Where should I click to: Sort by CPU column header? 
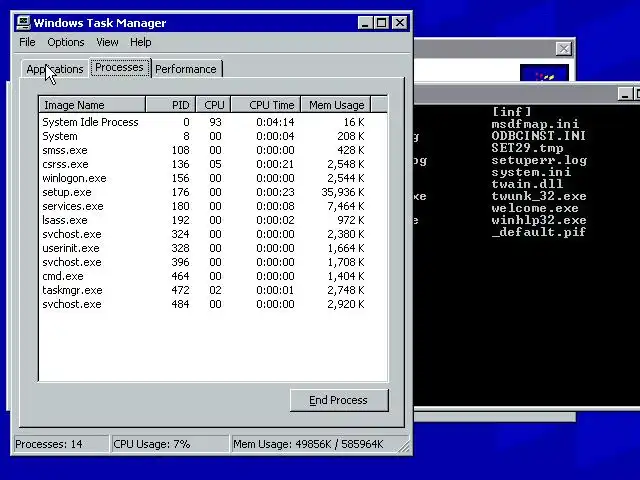click(213, 105)
